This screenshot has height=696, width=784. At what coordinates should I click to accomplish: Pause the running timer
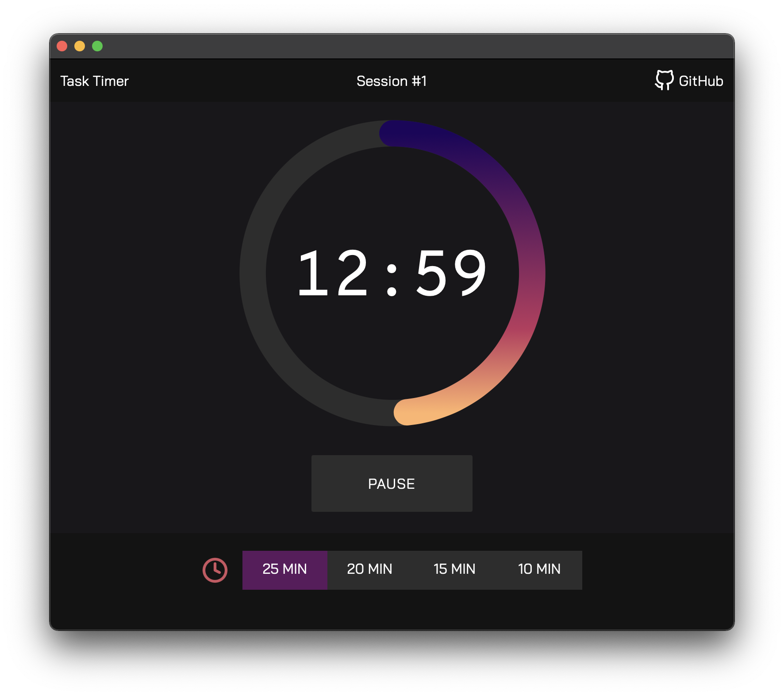click(x=392, y=483)
